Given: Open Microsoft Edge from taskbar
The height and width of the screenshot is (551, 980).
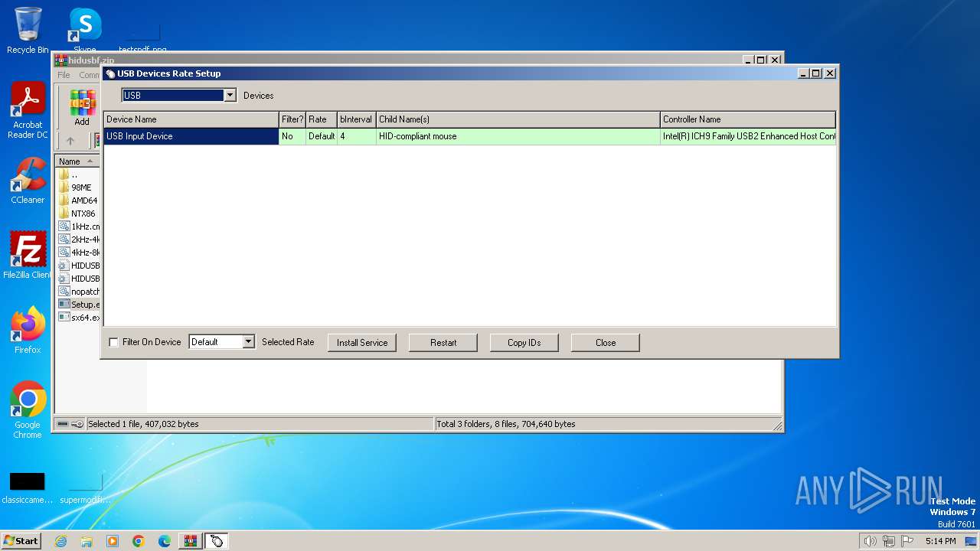Looking at the screenshot, I should click(x=165, y=541).
